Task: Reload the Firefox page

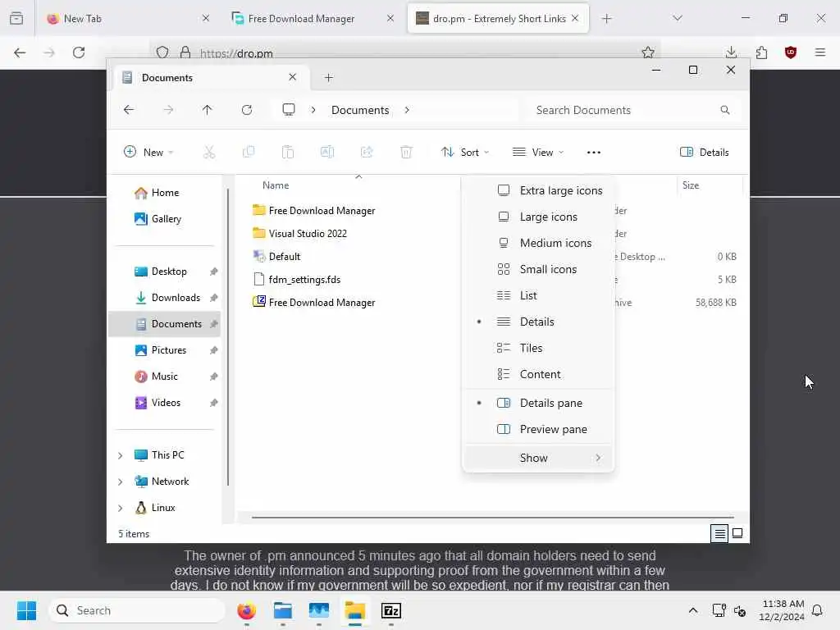Action: (x=79, y=52)
